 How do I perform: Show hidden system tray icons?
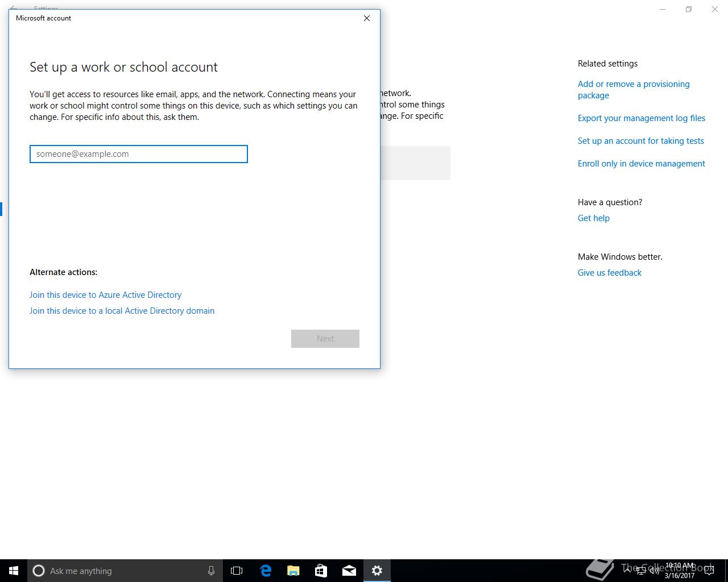(x=628, y=571)
